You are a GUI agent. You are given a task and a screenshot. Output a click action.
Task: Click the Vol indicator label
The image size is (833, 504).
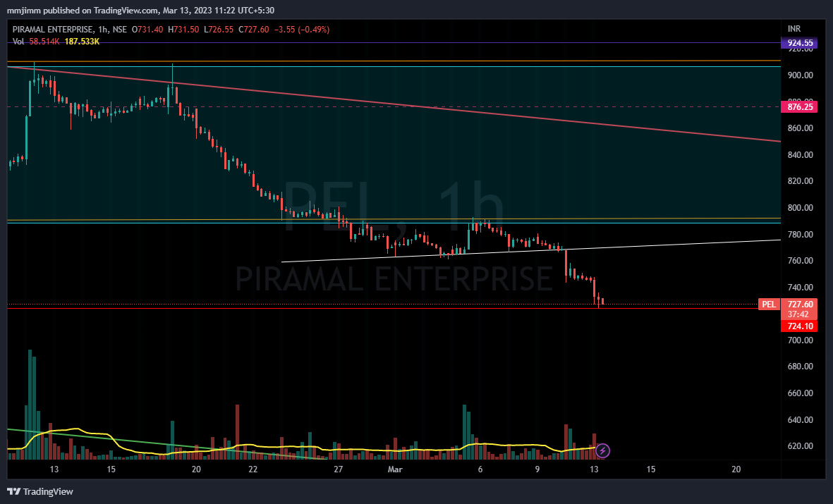tap(18, 42)
